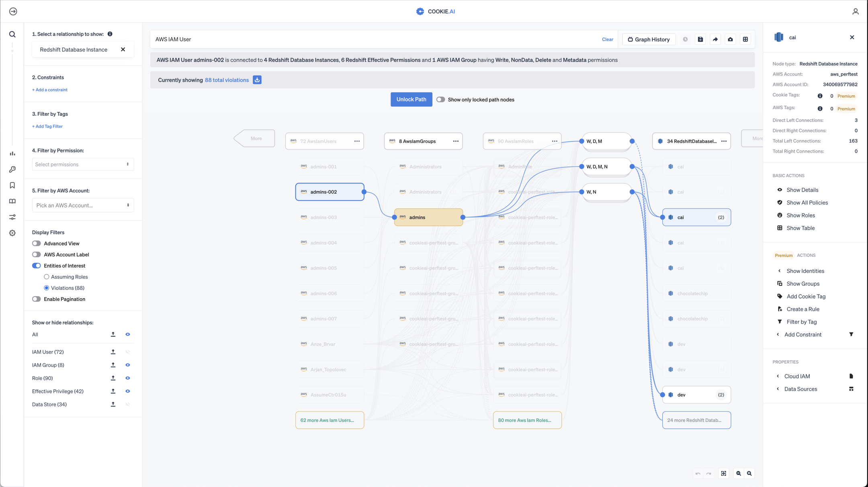This screenshot has height=487, width=868.
Task: Toggle visibility eye for Role row
Action: 128,378
